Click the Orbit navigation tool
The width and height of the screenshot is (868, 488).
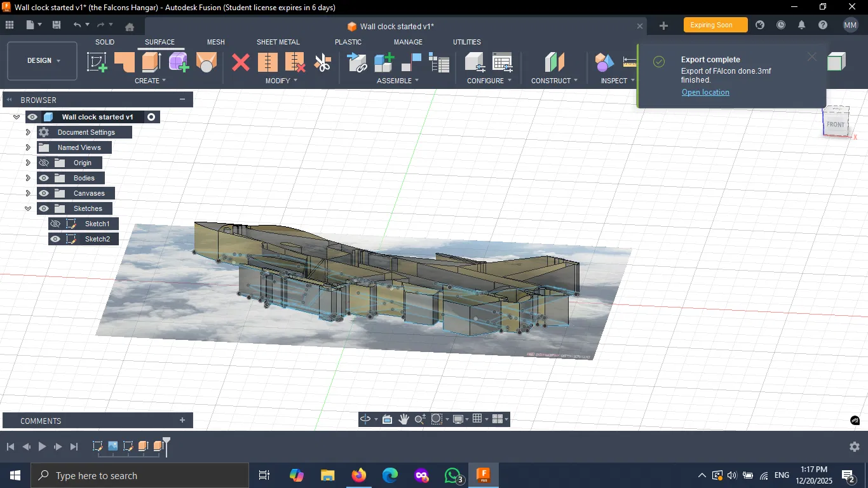click(x=365, y=419)
